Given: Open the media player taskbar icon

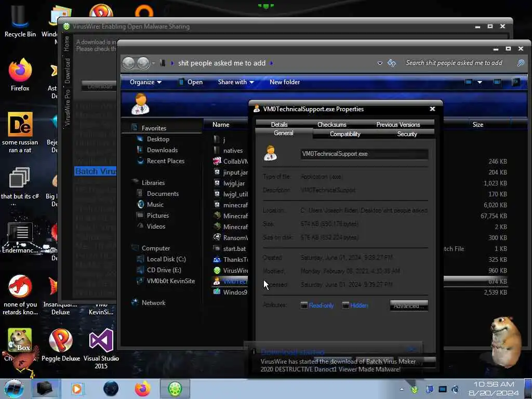Looking at the screenshot, I should [x=77, y=389].
